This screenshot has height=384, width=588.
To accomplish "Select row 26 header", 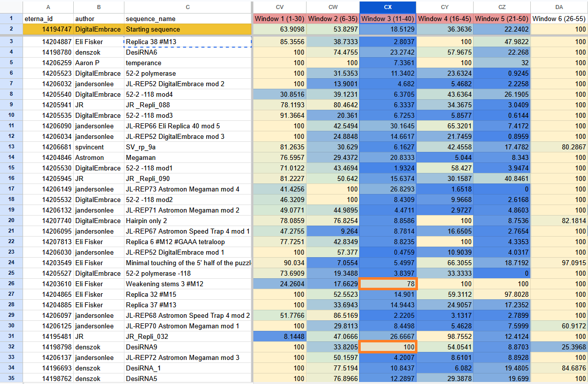I will 11,284.
